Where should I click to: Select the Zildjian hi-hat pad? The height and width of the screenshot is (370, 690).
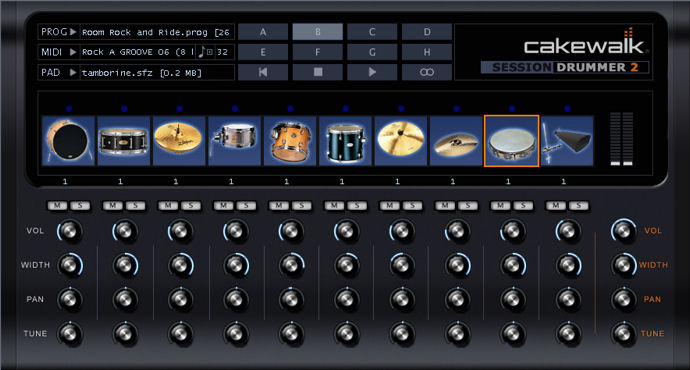click(179, 141)
